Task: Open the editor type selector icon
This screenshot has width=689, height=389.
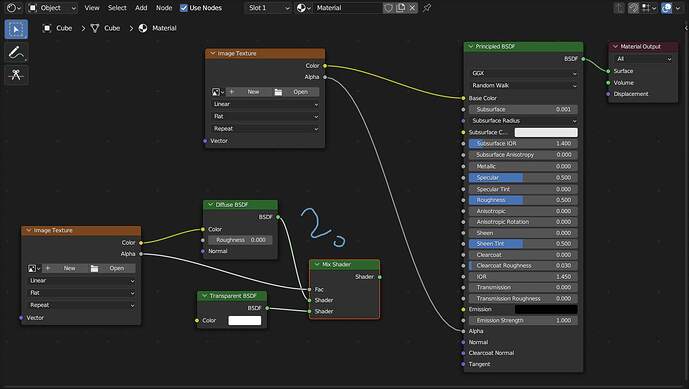Action: [x=14, y=8]
